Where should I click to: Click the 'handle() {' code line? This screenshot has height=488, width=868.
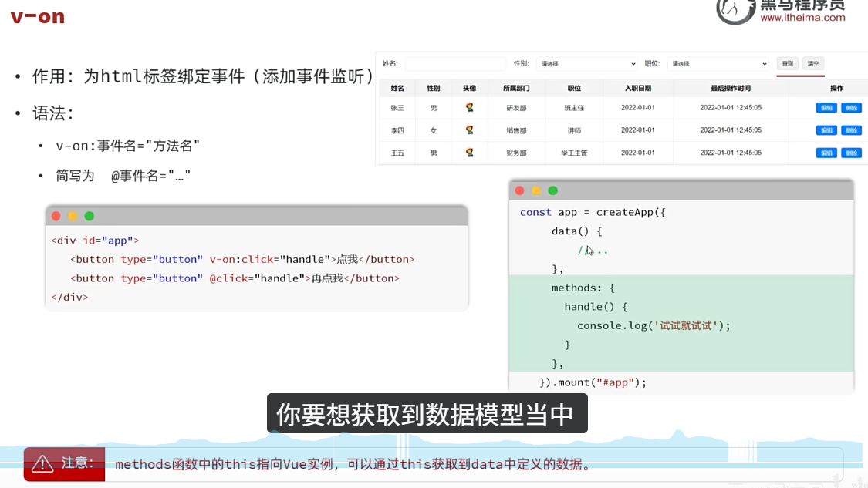[x=596, y=307]
